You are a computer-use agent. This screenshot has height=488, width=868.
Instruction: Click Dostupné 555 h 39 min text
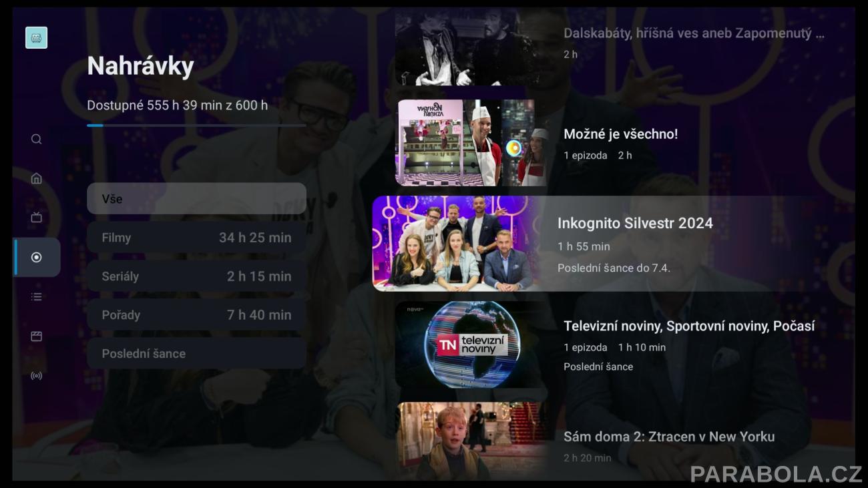coord(177,105)
